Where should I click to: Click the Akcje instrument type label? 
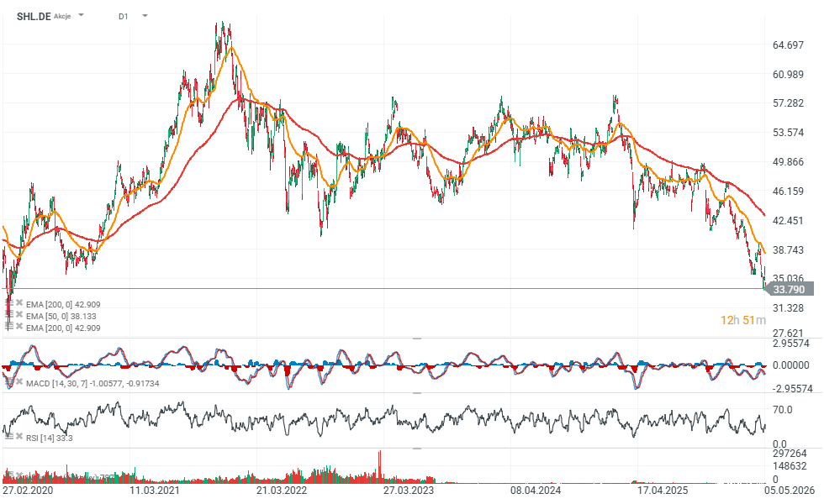point(62,16)
